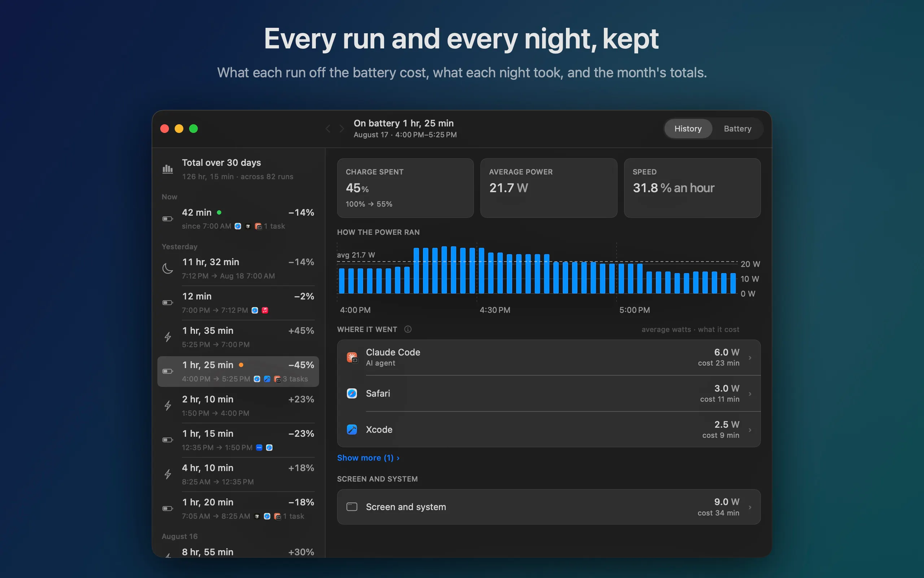Click the Screen and system display icon
Screen dimensions: 924x578
[352, 507]
